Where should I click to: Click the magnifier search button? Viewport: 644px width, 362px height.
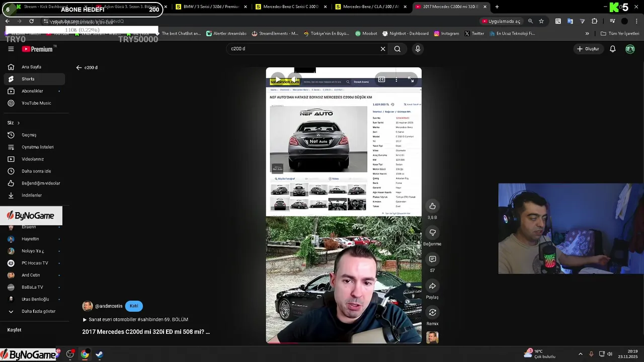397,49
